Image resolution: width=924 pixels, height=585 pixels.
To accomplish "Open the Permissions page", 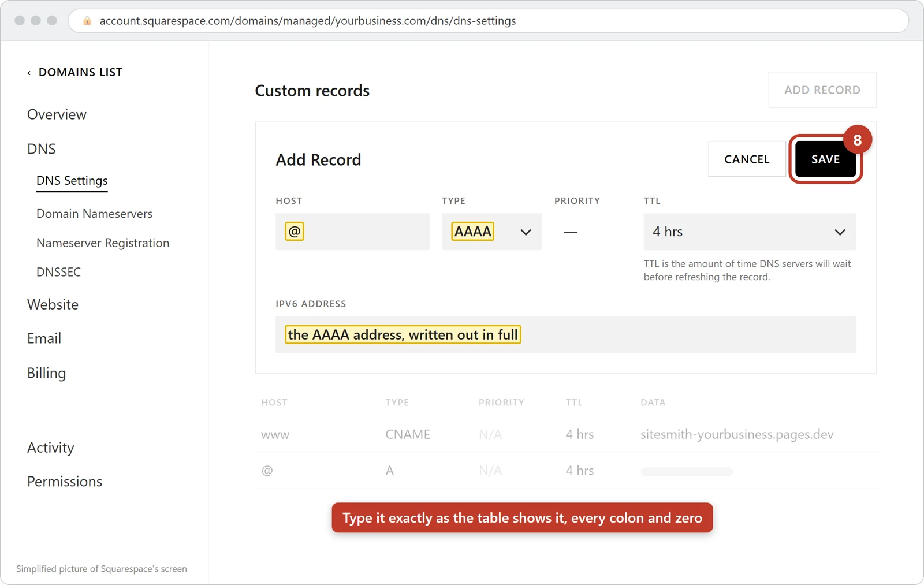I will [65, 482].
